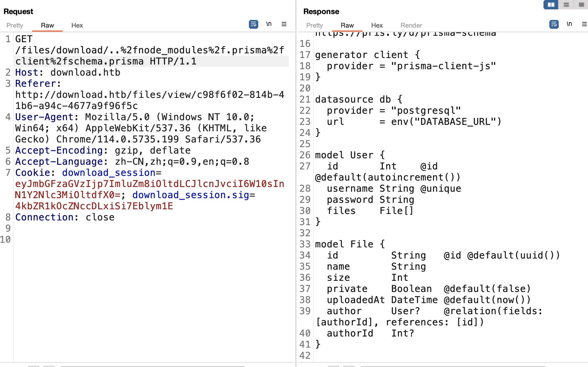Switch to top-bottom split layout icon

[x=566, y=5]
